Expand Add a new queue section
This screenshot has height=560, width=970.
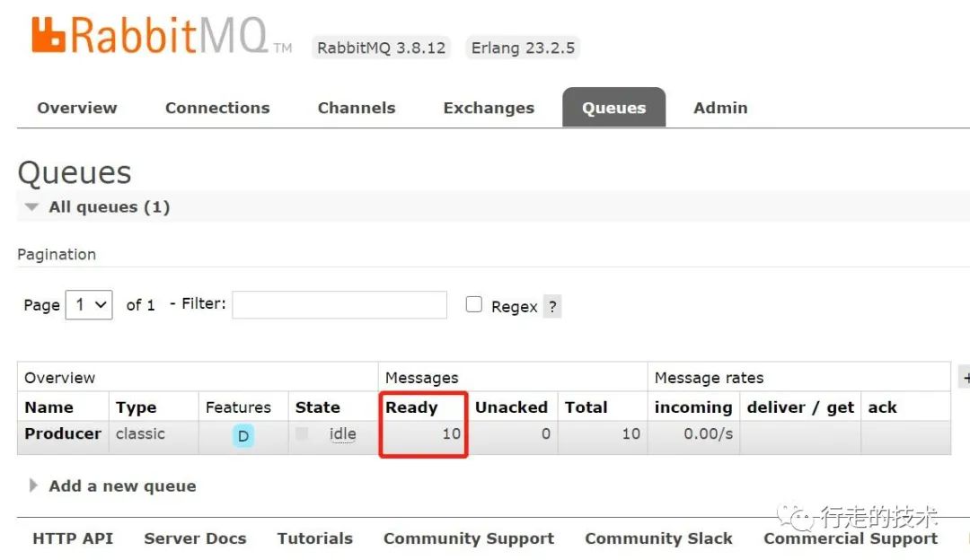coord(113,486)
